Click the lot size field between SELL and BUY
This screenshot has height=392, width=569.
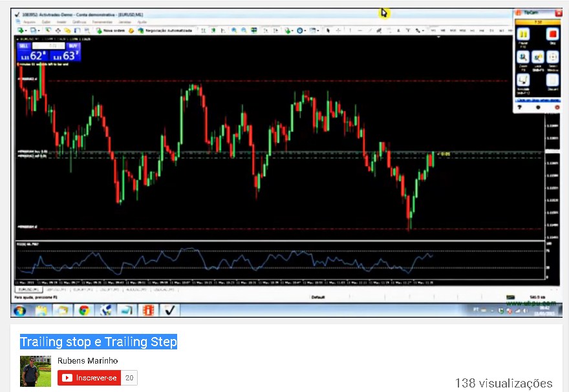click(48, 46)
